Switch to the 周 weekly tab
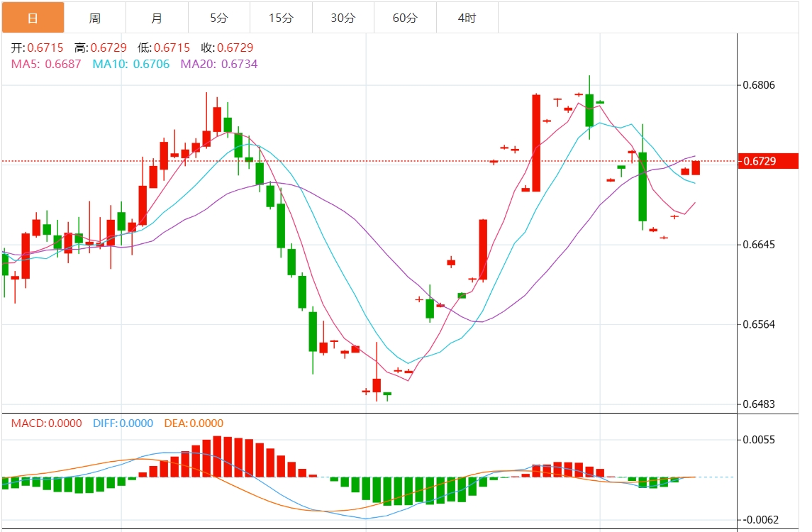Screen dimensions: 812x532 click(x=95, y=18)
